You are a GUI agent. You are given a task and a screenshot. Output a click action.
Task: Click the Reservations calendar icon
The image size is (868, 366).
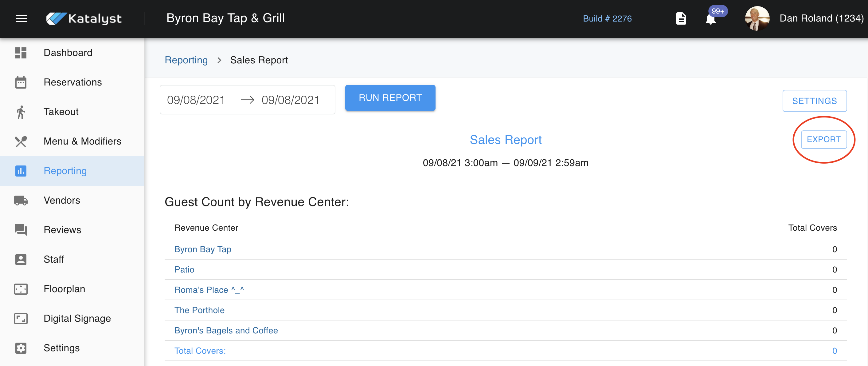point(21,82)
